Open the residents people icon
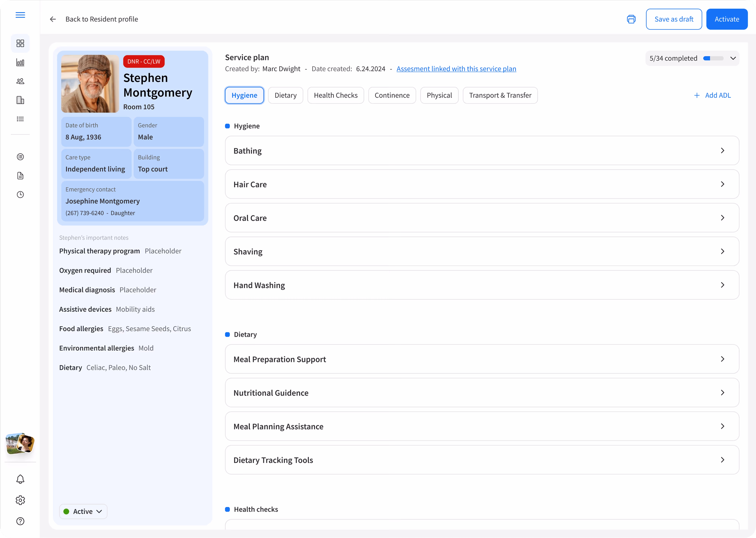756x538 pixels. pos(20,81)
